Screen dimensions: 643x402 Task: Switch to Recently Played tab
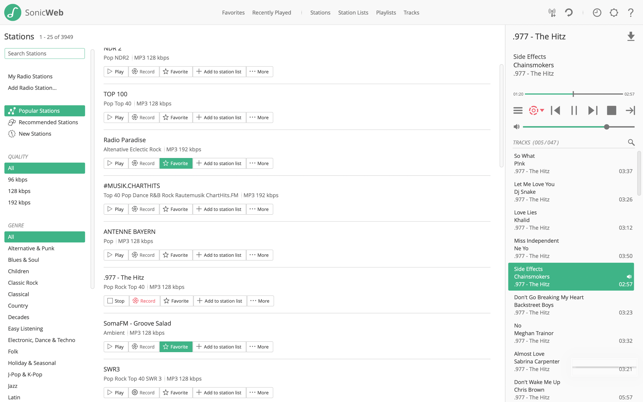(271, 13)
